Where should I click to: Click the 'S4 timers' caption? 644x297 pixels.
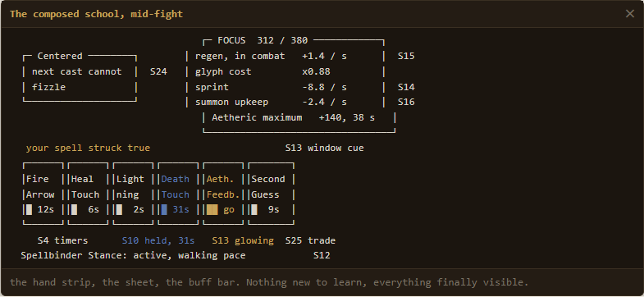tap(62, 240)
